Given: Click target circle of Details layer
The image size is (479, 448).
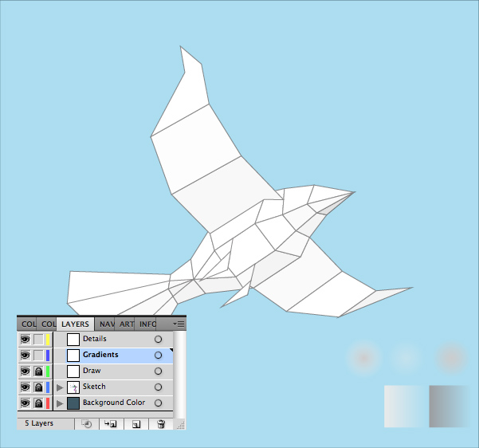Looking at the screenshot, I should point(158,339).
